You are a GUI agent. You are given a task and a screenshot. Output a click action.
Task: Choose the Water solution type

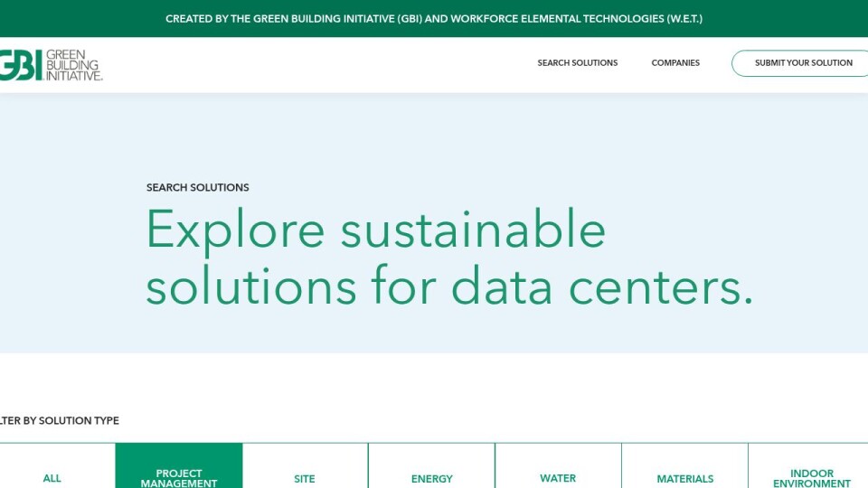pos(558,477)
